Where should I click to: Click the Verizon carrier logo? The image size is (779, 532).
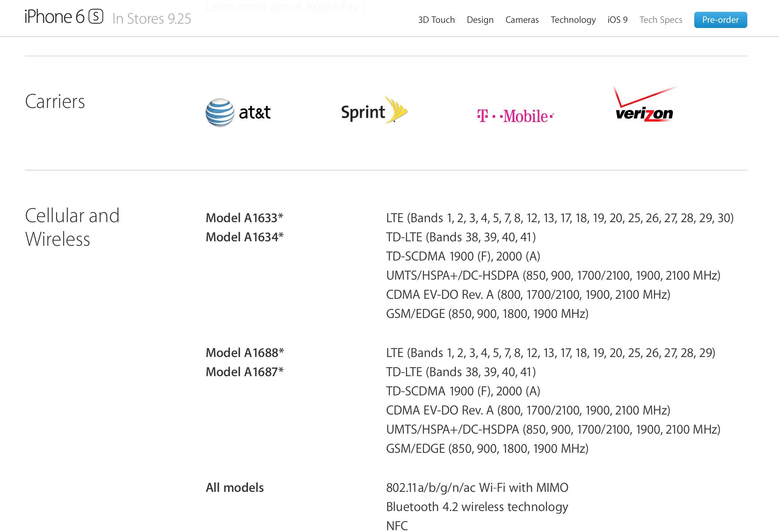click(x=645, y=104)
